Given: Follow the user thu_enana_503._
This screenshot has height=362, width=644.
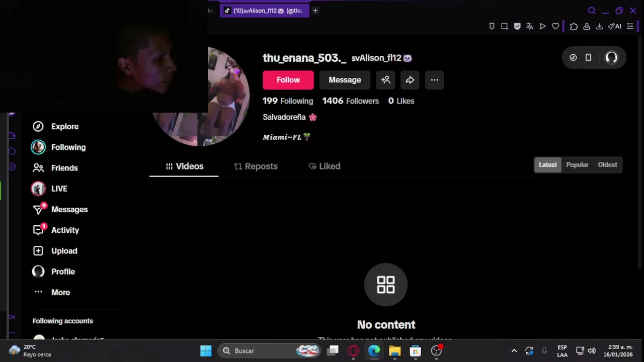Looking at the screenshot, I should [288, 80].
